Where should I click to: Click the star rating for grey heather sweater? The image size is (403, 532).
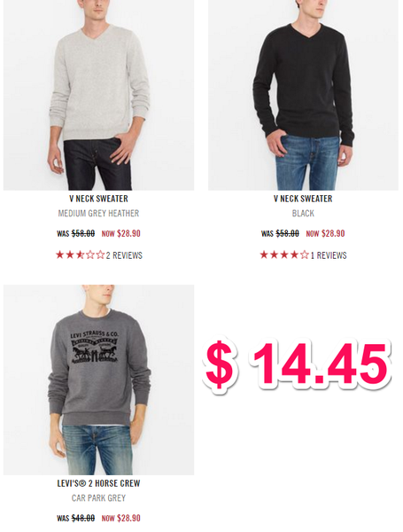[x=80, y=254]
